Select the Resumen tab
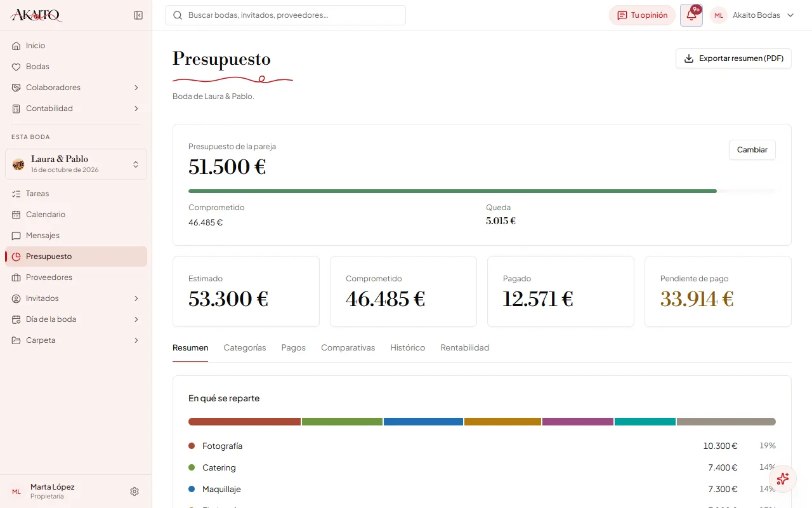 190,348
